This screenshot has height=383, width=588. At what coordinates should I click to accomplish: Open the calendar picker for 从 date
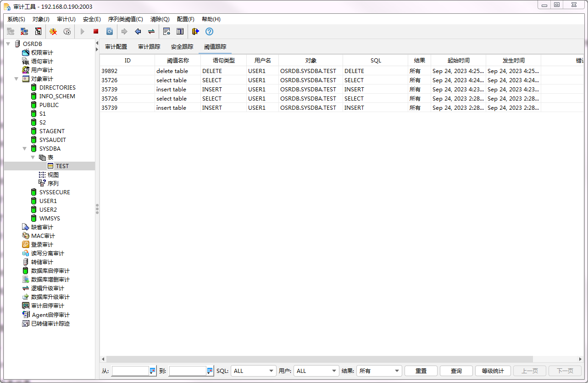(153, 371)
